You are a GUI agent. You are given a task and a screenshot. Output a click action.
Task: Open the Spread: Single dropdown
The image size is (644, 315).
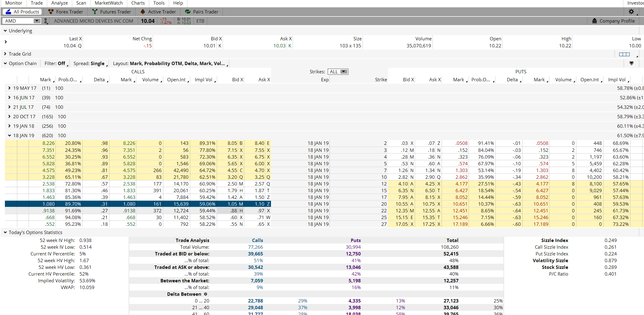click(x=90, y=64)
